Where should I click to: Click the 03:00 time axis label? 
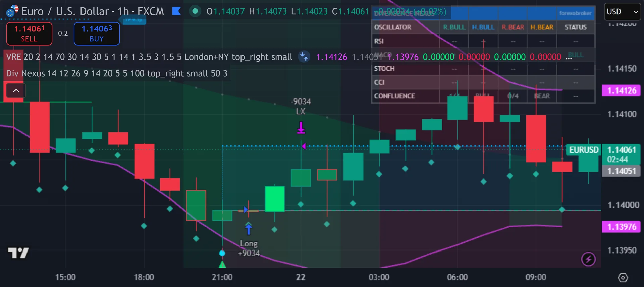(379, 277)
